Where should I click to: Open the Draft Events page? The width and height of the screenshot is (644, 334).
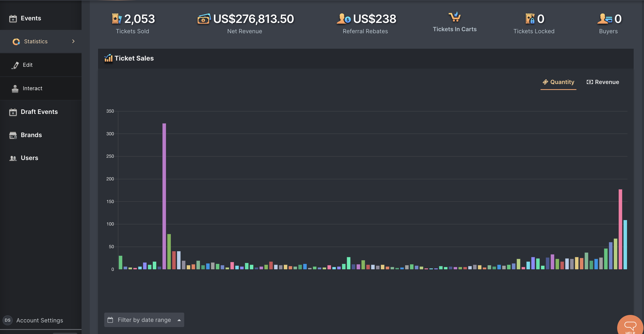tap(39, 112)
